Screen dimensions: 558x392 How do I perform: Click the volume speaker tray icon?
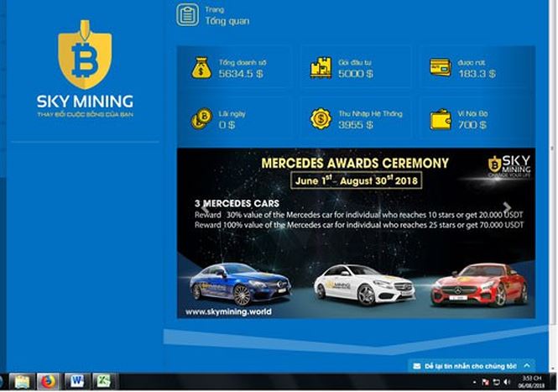click(507, 383)
